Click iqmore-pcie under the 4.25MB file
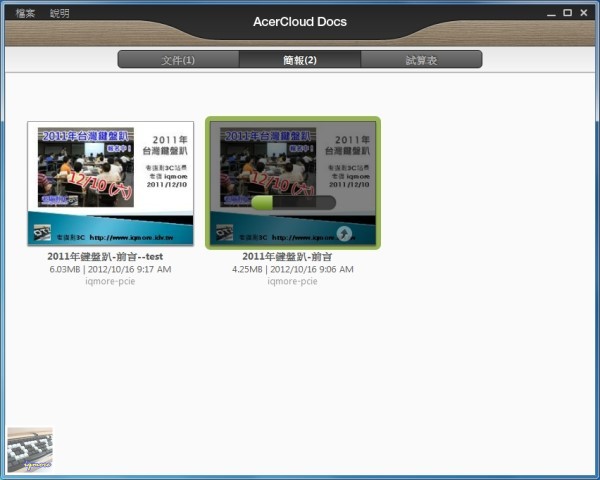Image resolution: width=600 pixels, height=480 pixels. click(292, 281)
